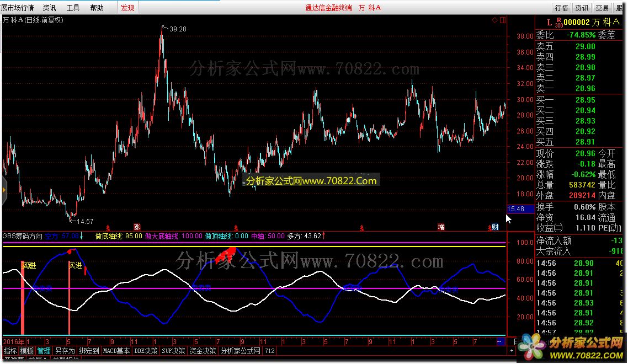Select the 指标 tab at bottom
This screenshot has height=364, width=628.
tap(10, 351)
